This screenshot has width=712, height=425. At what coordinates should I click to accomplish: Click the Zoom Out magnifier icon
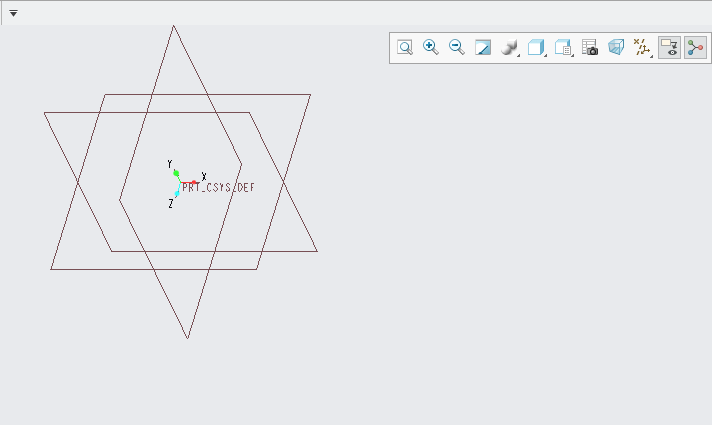pos(457,48)
